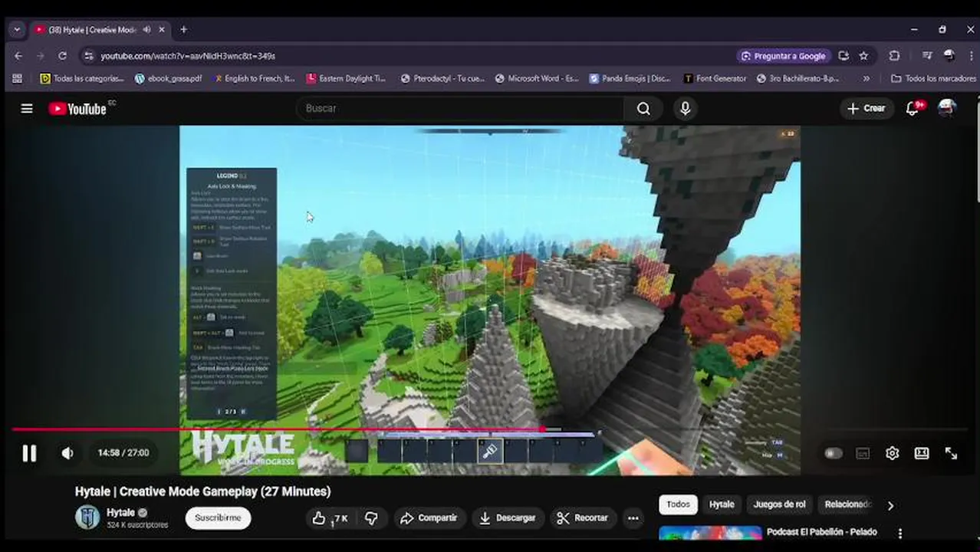This screenshot has height=552, width=980.
Task: Open Todas las categorías bookmark
Action: [82, 78]
